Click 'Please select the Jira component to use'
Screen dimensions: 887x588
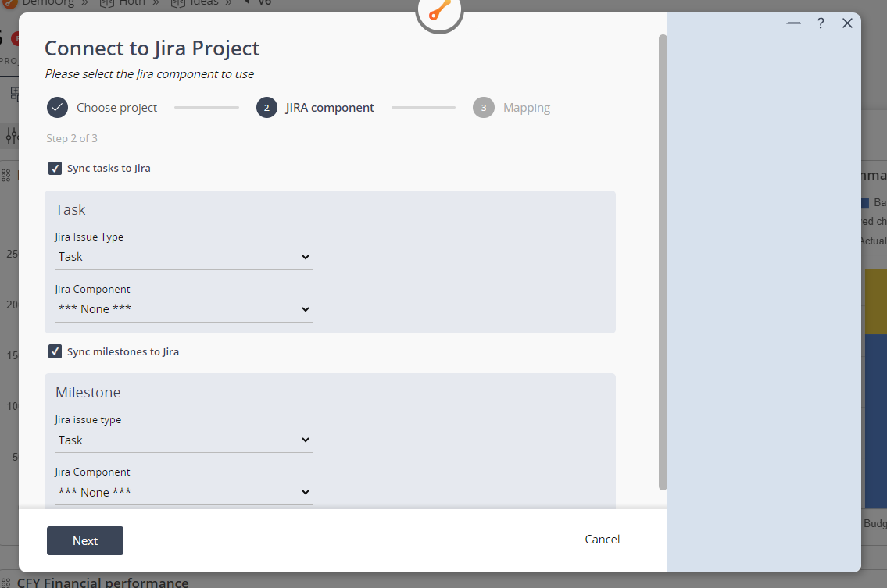tap(149, 74)
